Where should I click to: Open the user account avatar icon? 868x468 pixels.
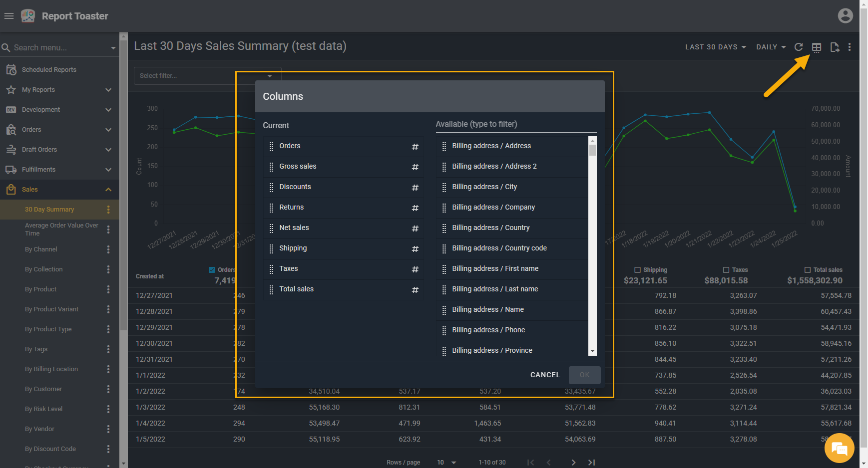pyautogui.click(x=845, y=16)
